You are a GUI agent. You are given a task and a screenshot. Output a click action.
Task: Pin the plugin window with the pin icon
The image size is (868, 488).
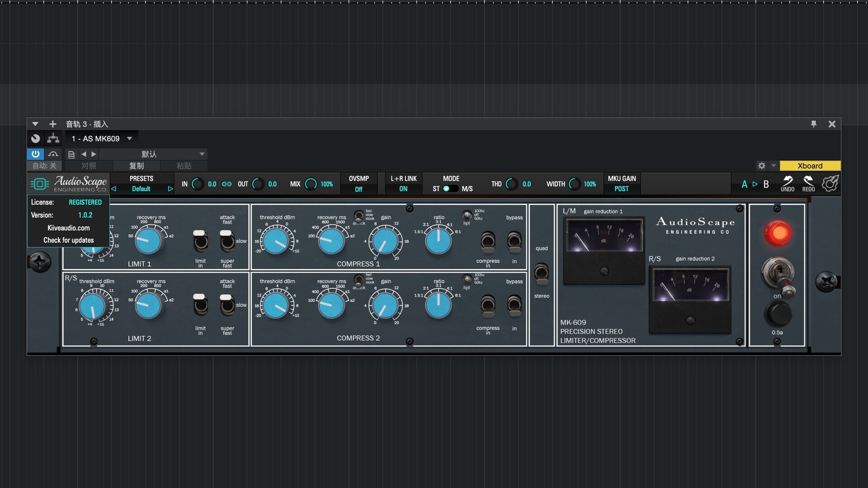click(x=814, y=124)
